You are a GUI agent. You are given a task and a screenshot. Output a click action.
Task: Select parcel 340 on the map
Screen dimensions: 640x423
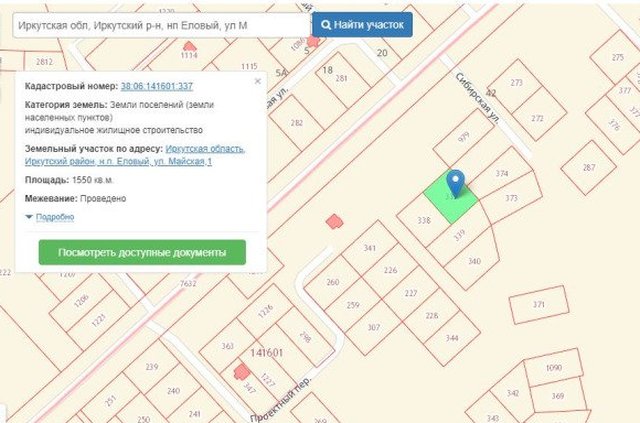(474, 261)
